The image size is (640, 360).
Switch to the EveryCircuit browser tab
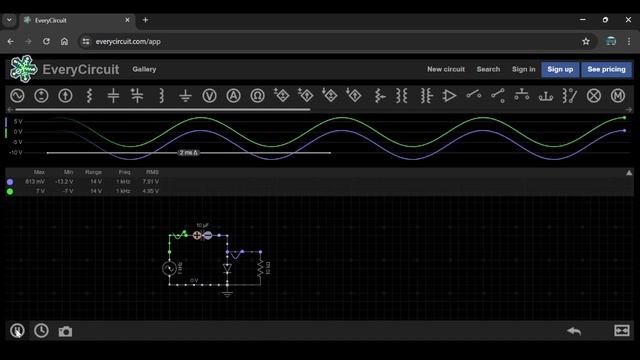point(78,20)
